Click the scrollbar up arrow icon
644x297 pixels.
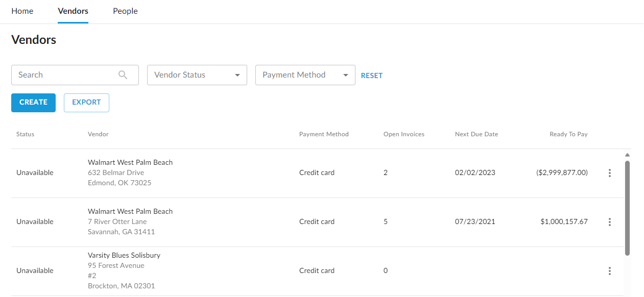tap(627, 155)
